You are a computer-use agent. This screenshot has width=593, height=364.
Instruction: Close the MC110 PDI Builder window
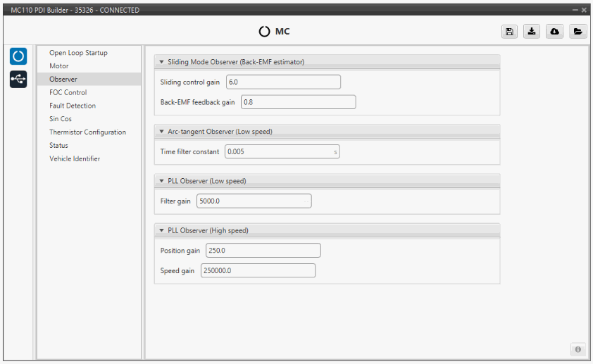584,10
